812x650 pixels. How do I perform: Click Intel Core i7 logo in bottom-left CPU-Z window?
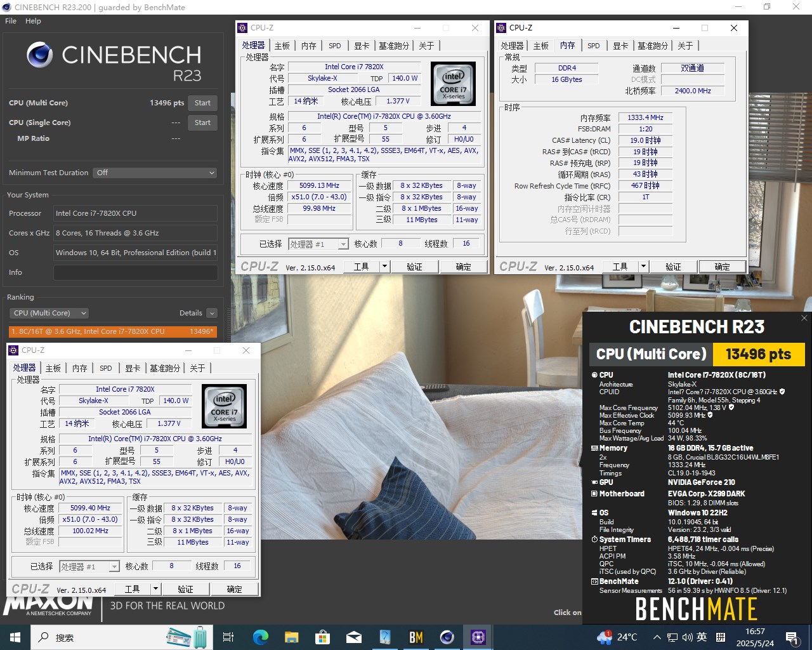coord(224,406)
